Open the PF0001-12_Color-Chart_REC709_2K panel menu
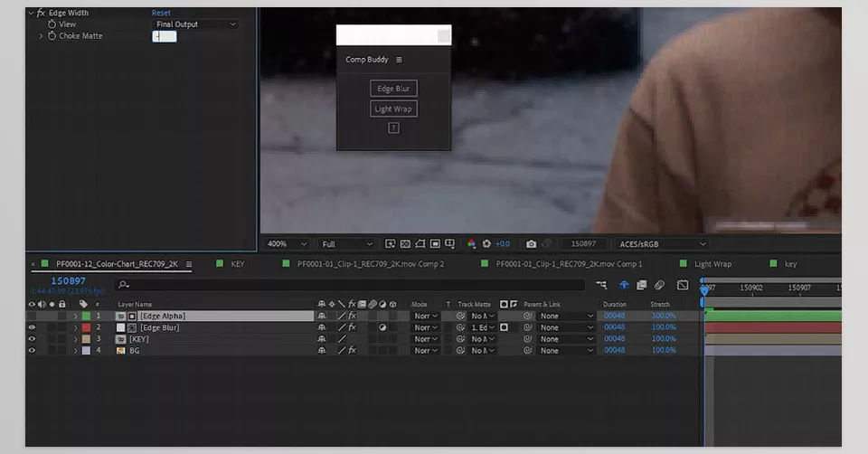This screenshot has height=454, width=868. pos(189,264)
